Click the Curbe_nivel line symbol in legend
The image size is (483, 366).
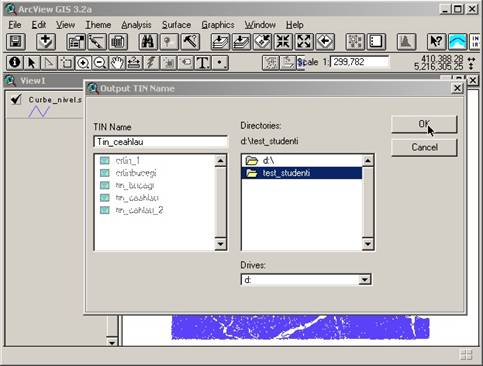point(39,112)
